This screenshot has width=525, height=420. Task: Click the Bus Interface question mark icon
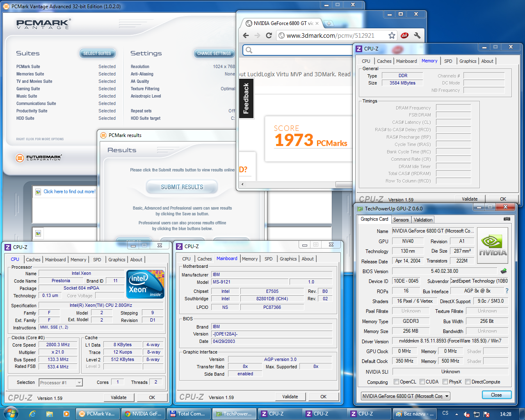pyautogui.click(x=507, y=291)
